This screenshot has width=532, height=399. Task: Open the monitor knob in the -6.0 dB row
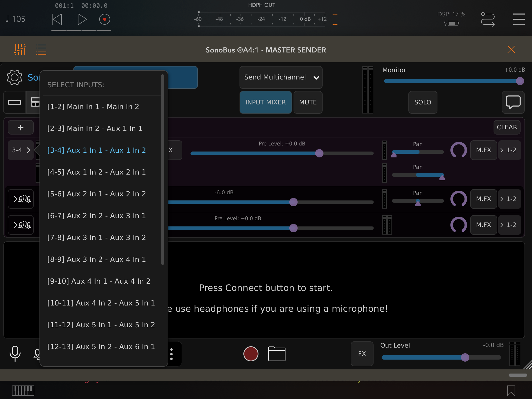pos(458,199)
